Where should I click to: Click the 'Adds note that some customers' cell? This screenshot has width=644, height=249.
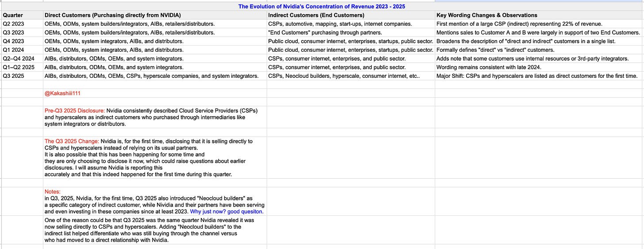click(x=539, y=58)
